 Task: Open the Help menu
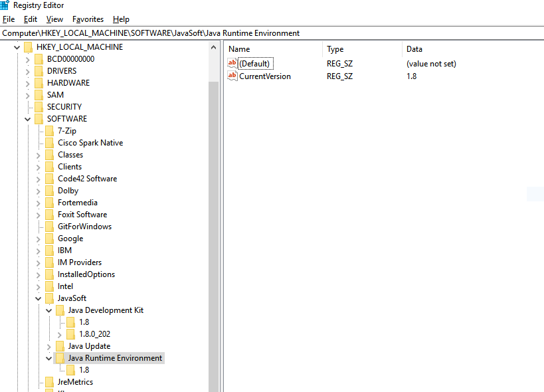click(121, 19)
